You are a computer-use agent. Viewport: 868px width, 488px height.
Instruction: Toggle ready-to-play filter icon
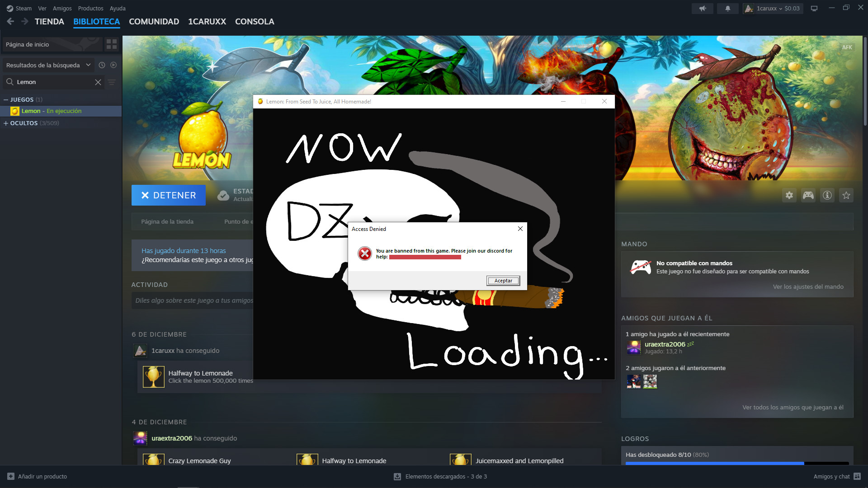(x=113, y=65)
